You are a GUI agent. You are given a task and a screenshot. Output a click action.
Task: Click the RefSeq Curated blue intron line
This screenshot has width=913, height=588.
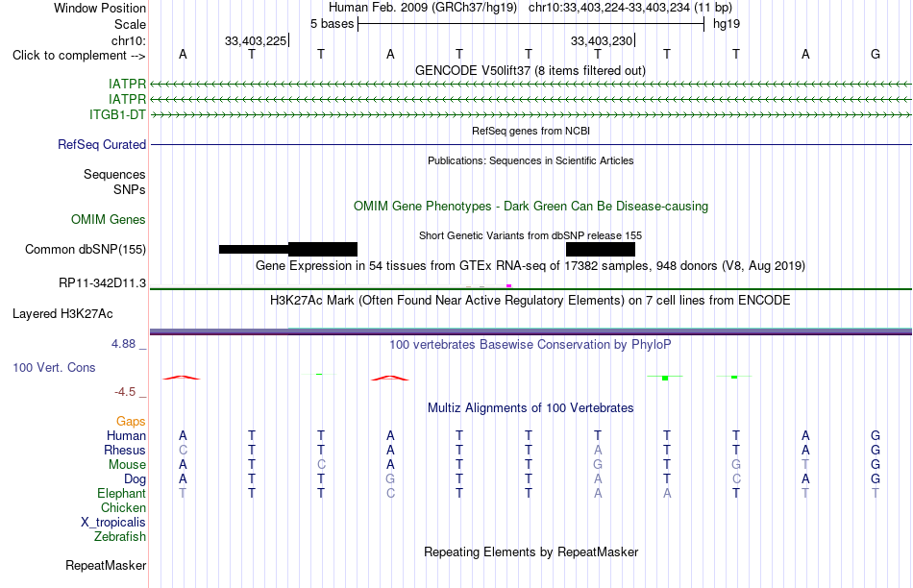point(531,144)
